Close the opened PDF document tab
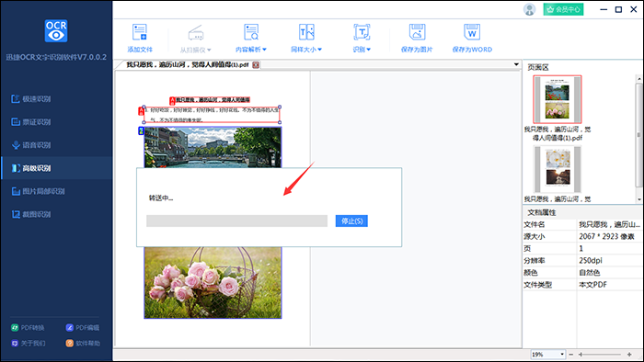This screenshot has width=644, height=362. point(256,65)
